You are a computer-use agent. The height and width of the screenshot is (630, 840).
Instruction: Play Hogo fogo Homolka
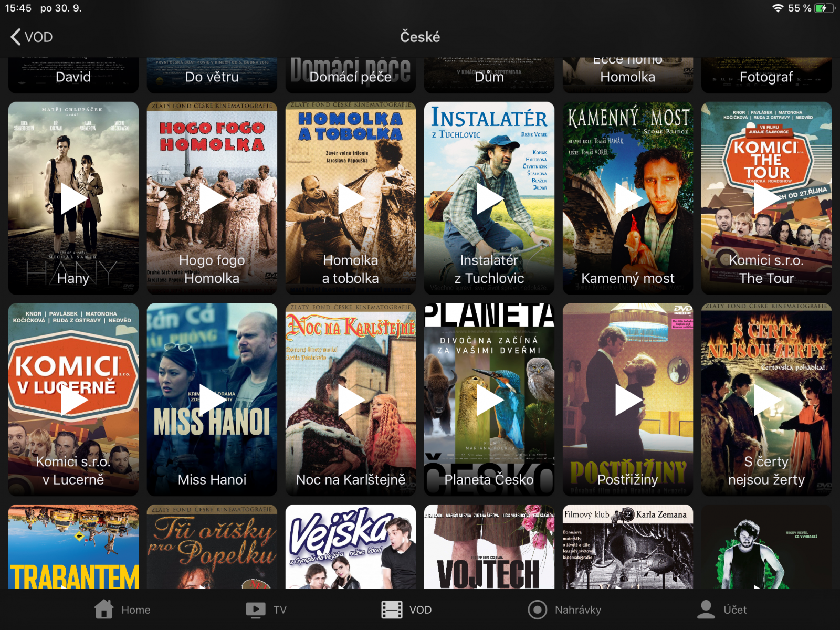[x=212, y=198]
